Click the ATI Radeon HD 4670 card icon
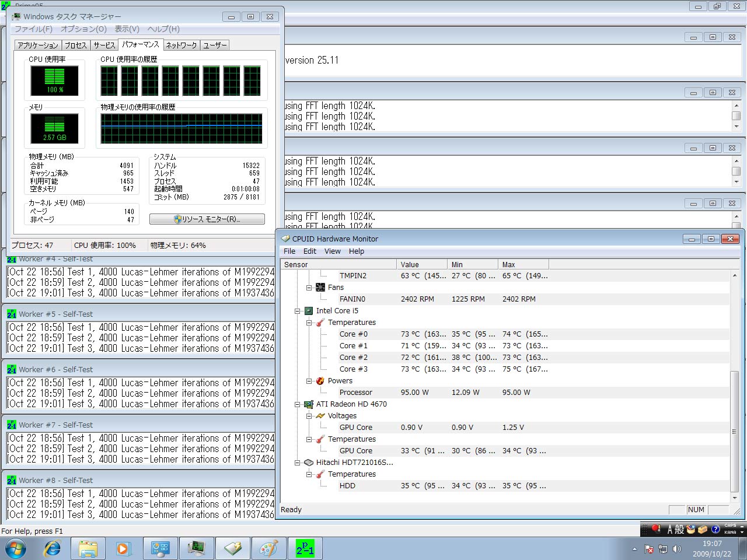 click(x=309, y=404)
